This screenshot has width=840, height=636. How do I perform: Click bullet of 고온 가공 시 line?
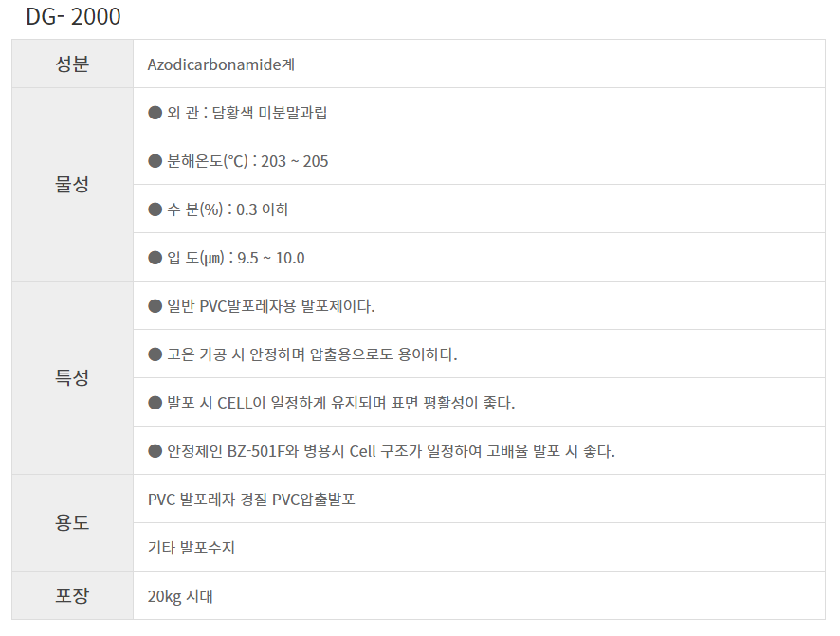tap(155, 354)
